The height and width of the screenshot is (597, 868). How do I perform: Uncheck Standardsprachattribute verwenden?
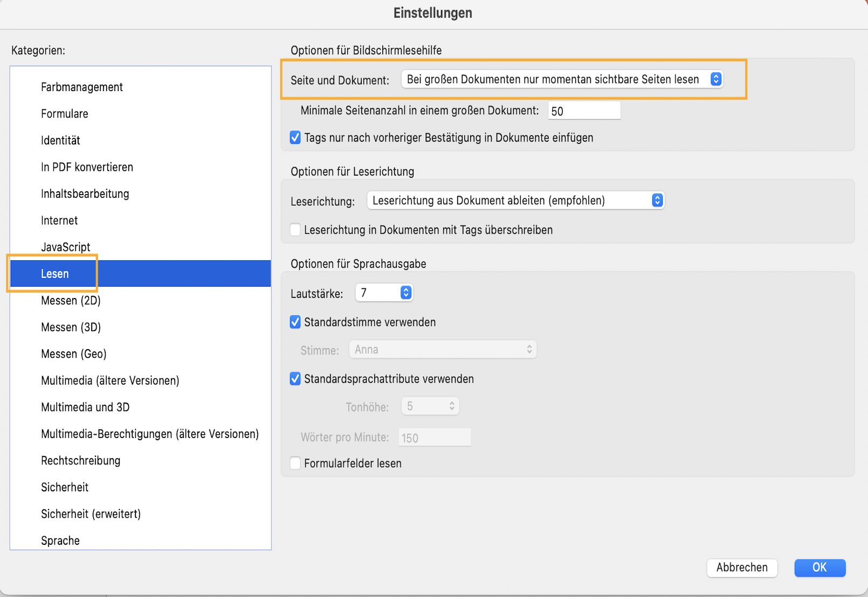(x=294, y=379)
